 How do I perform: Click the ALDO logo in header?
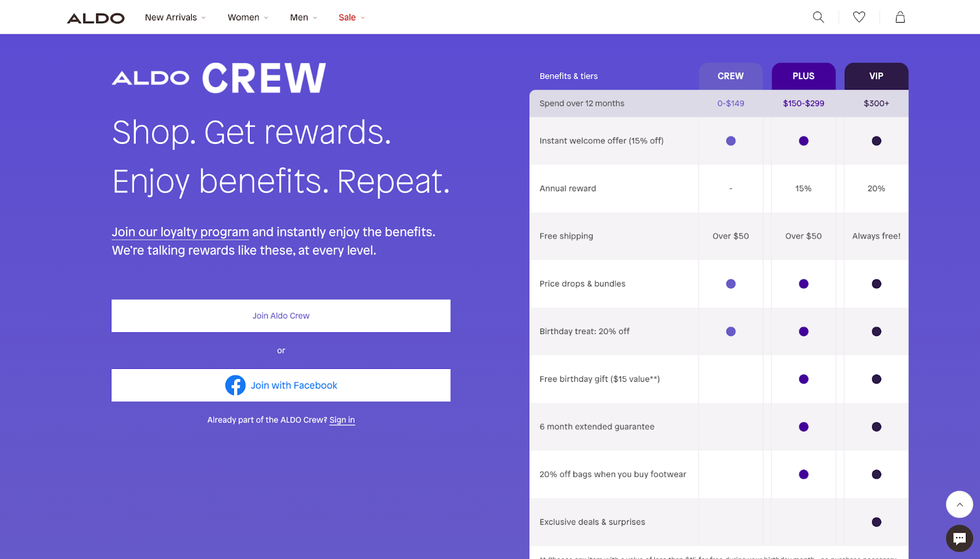pos(96,18)
